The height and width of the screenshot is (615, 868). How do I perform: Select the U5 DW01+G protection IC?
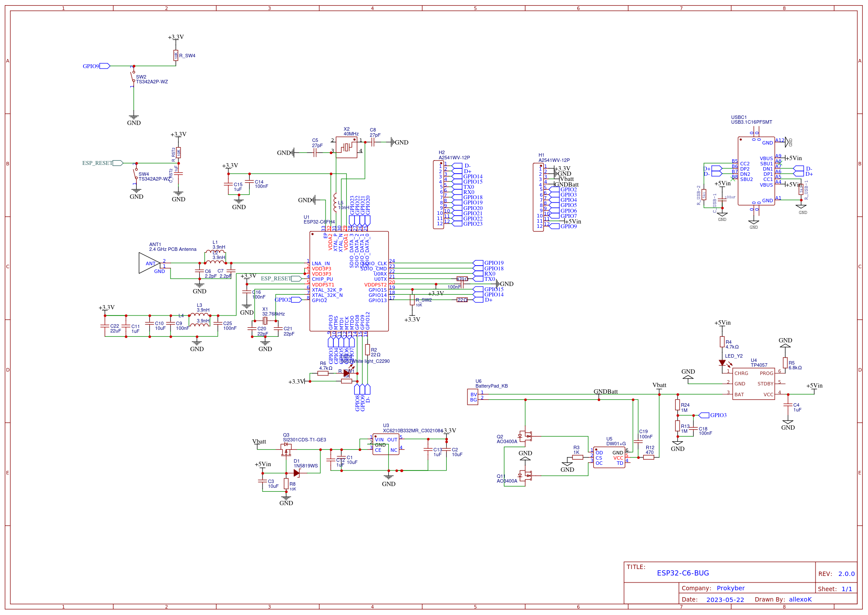click(609, 457)
